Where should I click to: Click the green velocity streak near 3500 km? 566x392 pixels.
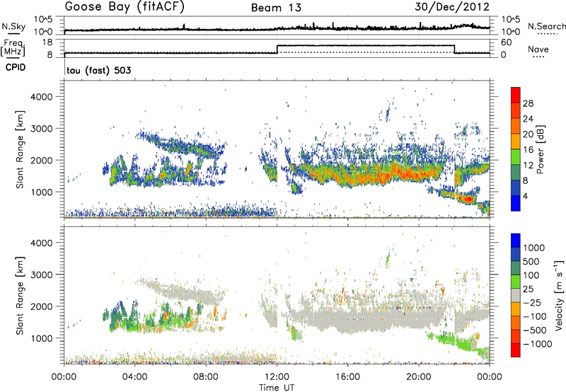pos(388,259)
